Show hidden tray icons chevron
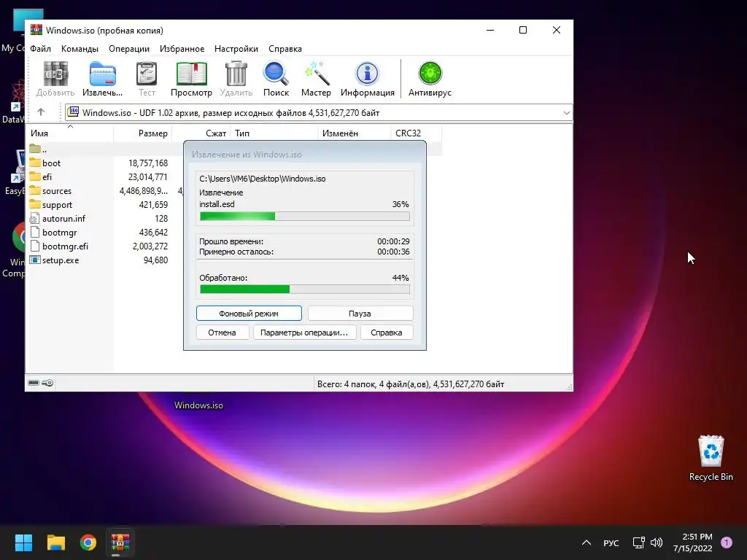This screenshot has height=560, width=747. 587,542
